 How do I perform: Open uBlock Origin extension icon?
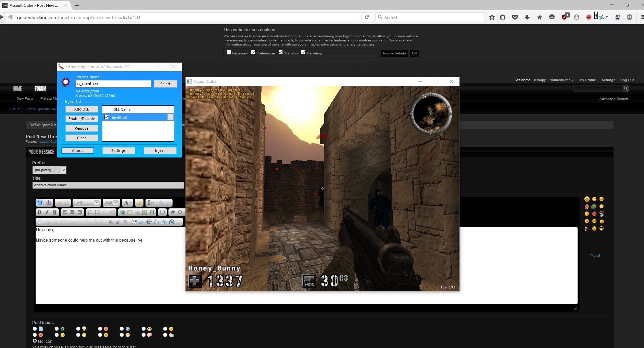[x=565, y=17]
